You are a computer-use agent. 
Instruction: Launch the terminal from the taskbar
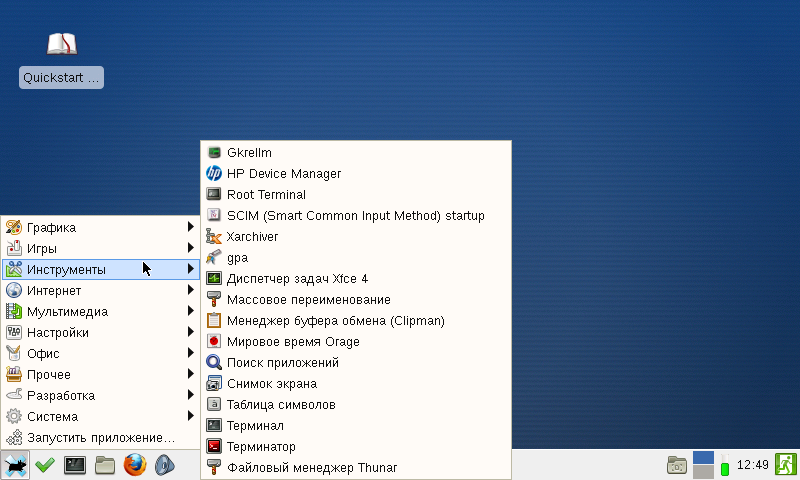pyautogui.click(x=75, y=465)
